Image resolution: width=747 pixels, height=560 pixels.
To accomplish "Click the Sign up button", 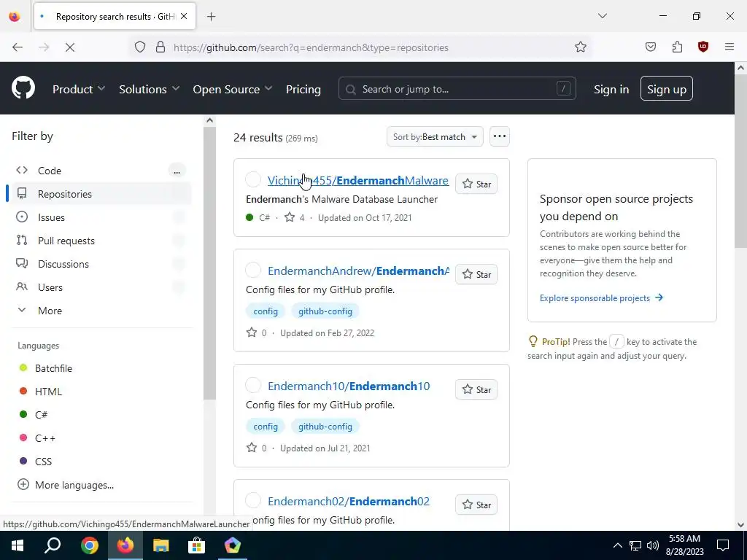I will (667, 88).
